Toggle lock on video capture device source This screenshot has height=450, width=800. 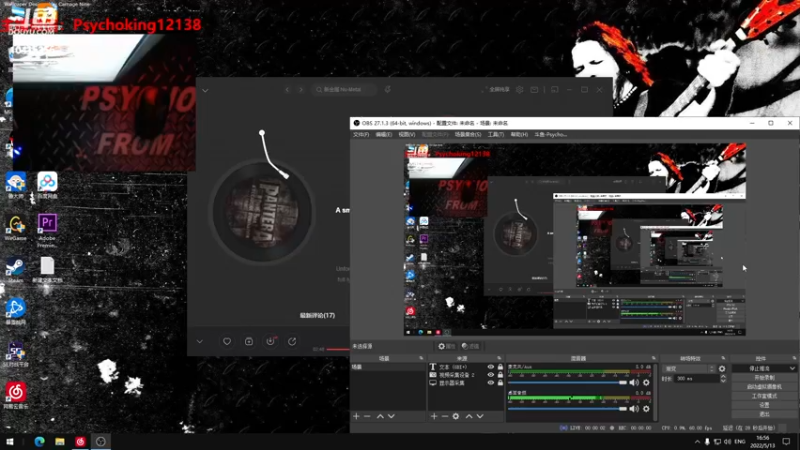(x=501, y=374)
